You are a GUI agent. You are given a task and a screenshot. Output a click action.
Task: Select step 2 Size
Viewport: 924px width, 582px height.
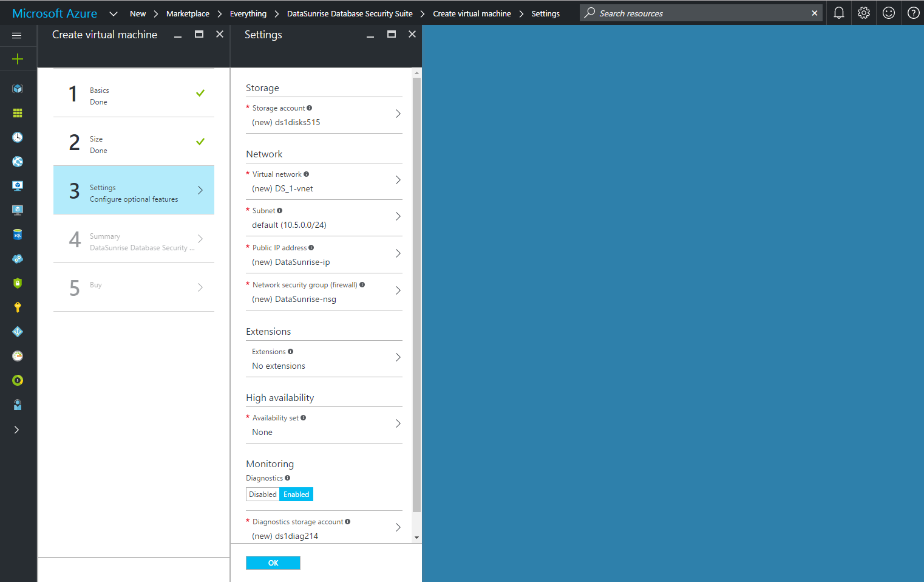point(134,142)
